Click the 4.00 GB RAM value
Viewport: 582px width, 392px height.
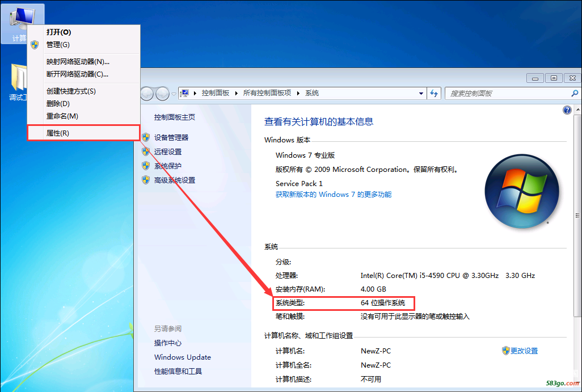tap(373, 289)
